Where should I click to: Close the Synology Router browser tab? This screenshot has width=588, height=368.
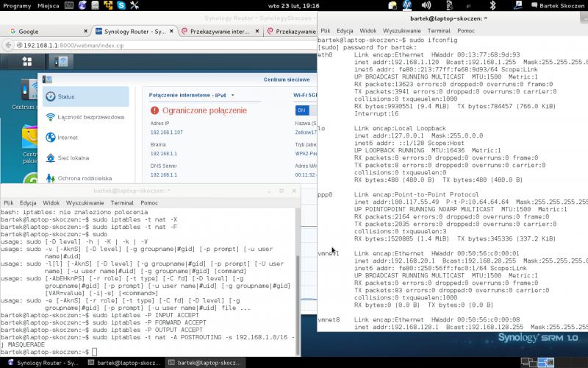(172, 32)
